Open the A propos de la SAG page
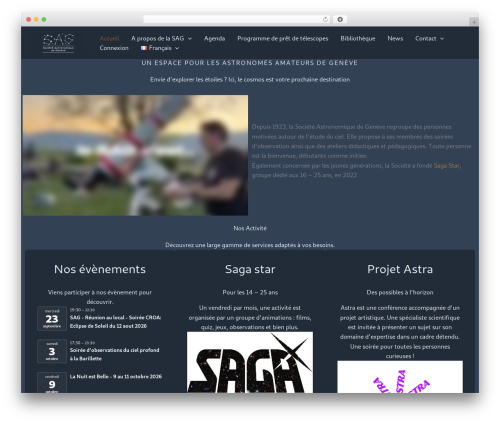This screenshot has width=500, height=423. pyautogui.click(x=157, y=38)
